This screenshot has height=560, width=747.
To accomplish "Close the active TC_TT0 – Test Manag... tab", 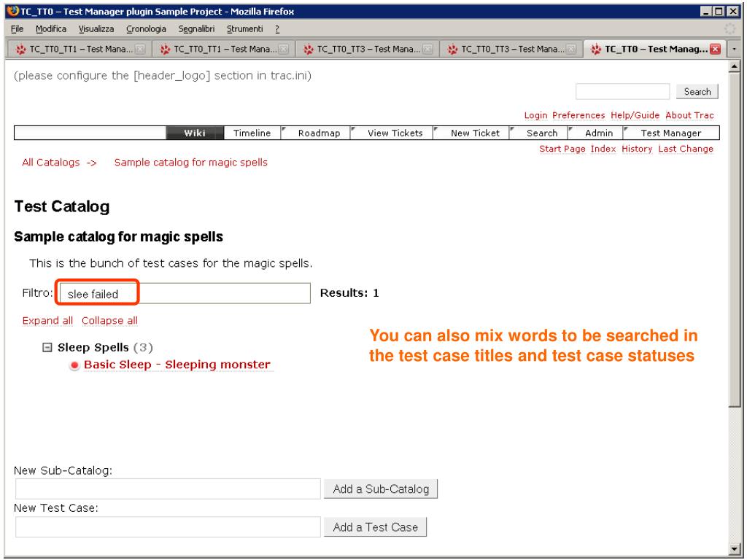I will (715, 49).
